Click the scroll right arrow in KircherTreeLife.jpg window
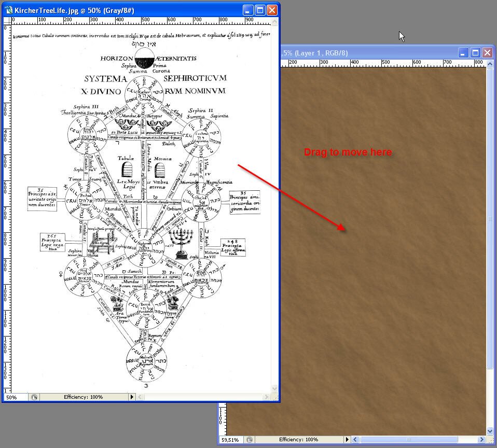Screen dimensions: 497x448 pos(266,397)
